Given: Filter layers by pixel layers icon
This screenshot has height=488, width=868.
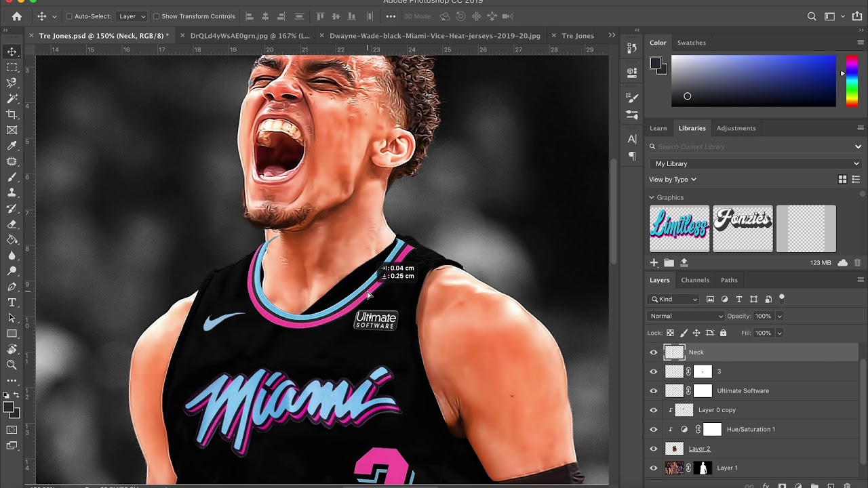Looking at the screenshot, I should [710, 299].
